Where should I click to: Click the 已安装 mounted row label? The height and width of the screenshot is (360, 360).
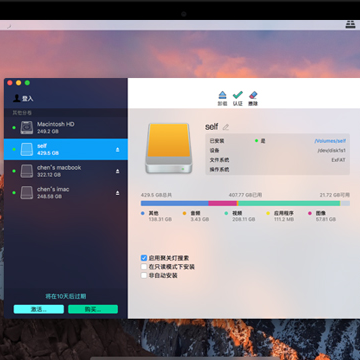pyautogui.click(x=217, y=141)
